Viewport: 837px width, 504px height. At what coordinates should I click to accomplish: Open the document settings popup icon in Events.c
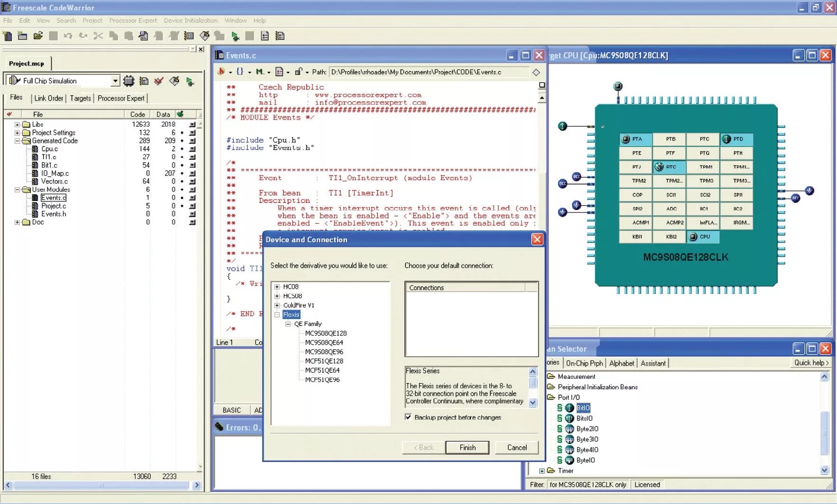[279, 72]
